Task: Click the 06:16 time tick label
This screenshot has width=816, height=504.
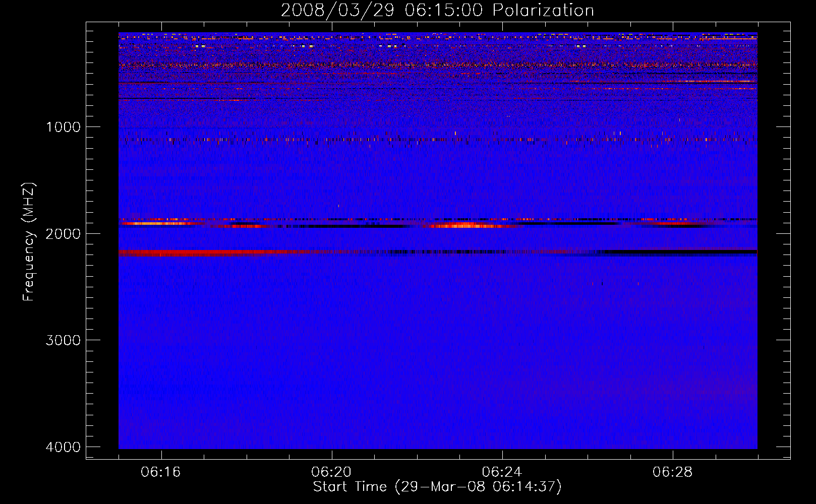Action: point(161,472)
